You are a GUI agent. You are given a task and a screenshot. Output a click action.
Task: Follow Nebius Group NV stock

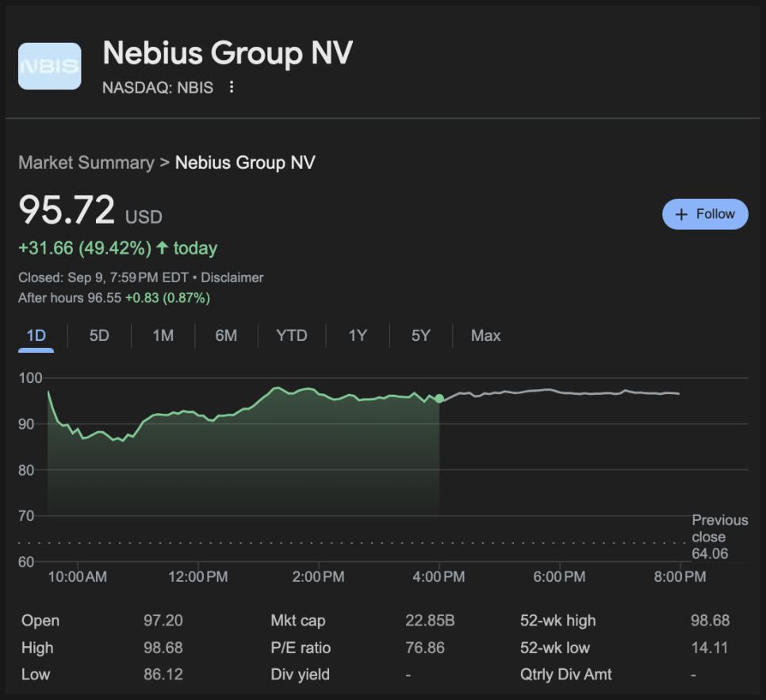coord(705,214)
